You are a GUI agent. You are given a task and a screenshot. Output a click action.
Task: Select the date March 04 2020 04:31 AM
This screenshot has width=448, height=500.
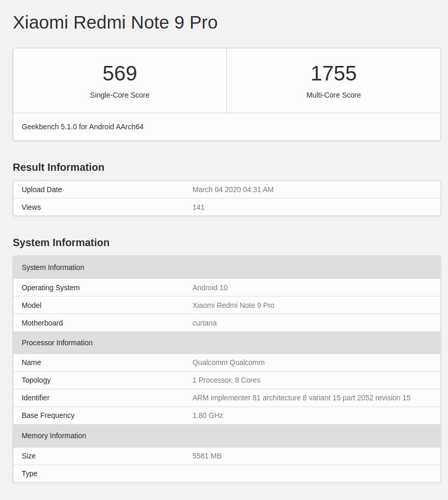coord(233,190)
